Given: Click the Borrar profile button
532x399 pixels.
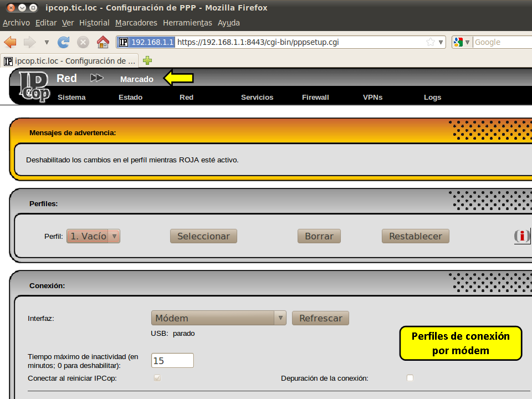Looking at the screenshot, I should (x=319, y=236).
